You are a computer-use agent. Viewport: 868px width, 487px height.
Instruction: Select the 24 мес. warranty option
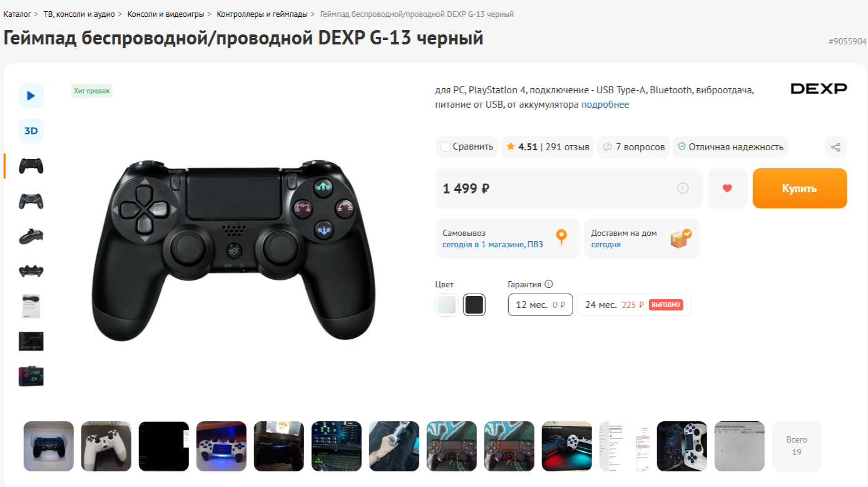tap(634, 305)
